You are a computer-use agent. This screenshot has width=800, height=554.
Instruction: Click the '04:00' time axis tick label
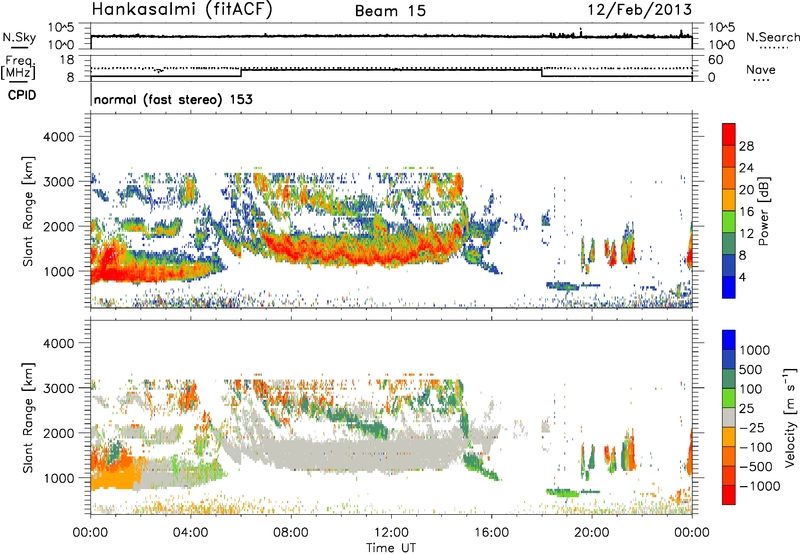click(x=190, y=532)
